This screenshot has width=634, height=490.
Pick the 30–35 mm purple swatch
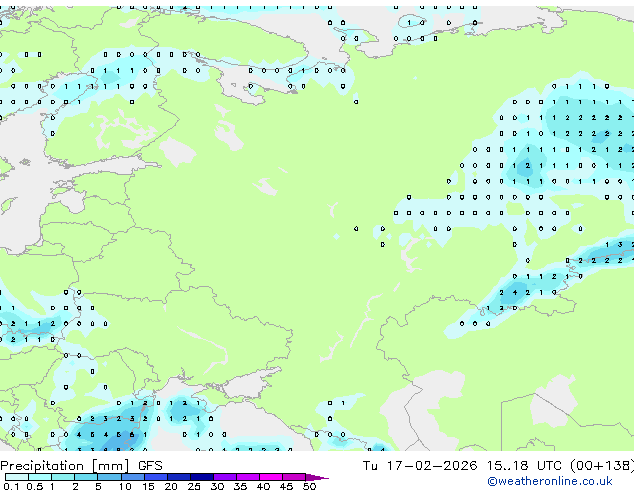[224, 477]
